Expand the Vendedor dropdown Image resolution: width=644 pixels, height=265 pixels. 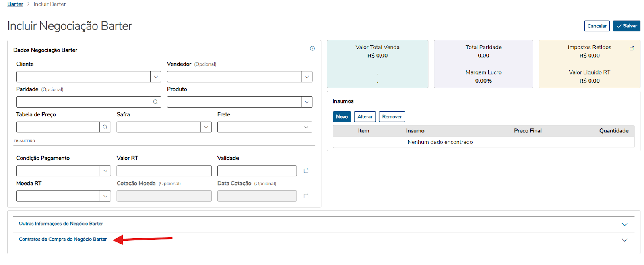coord(307,77)
